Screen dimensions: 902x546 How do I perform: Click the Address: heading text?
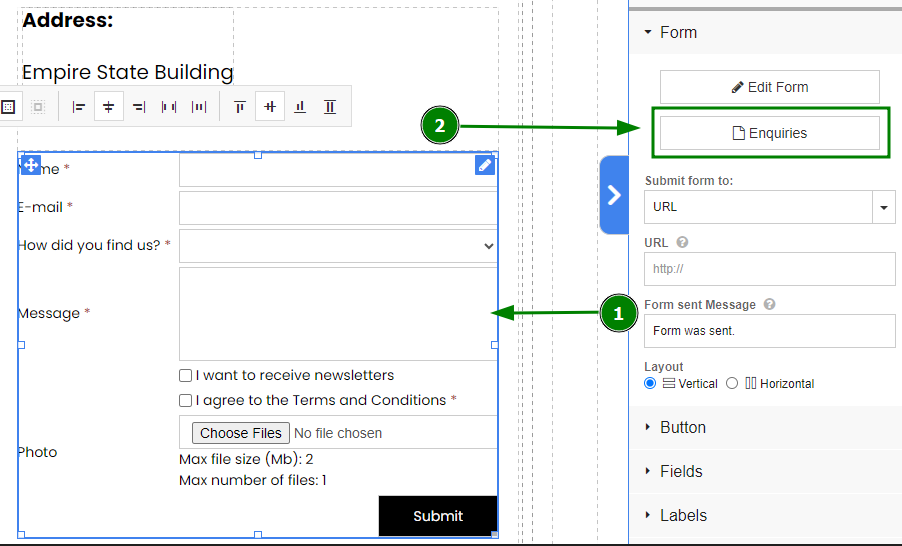coord(68,20)
